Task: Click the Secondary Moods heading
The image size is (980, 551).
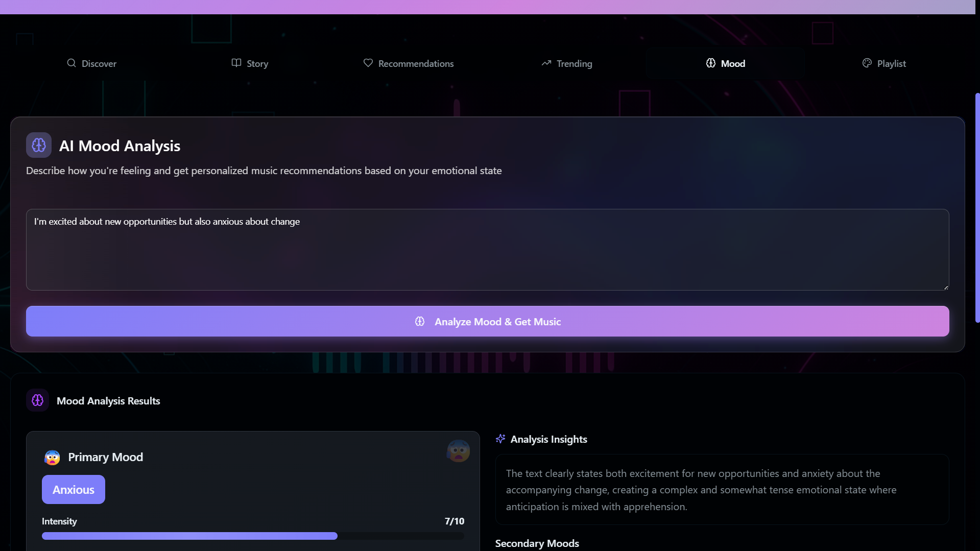Action: (x=537, y=543)
